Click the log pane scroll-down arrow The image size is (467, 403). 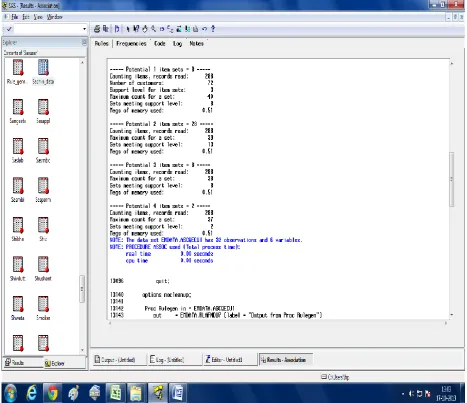click(x=452, y=315)
